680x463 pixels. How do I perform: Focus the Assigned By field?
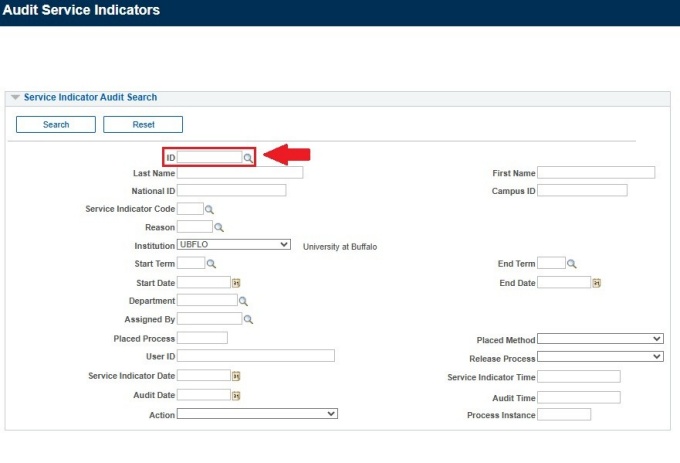[x=209, y=319]
